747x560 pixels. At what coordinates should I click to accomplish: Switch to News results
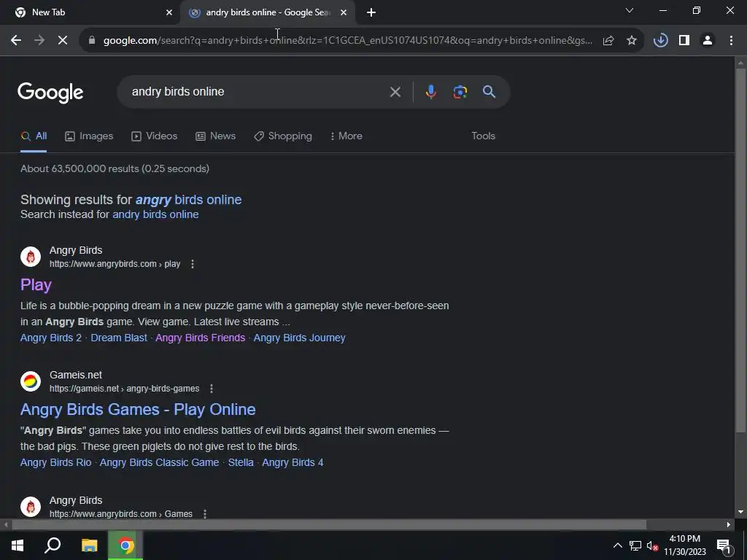[x=215, y=136]
